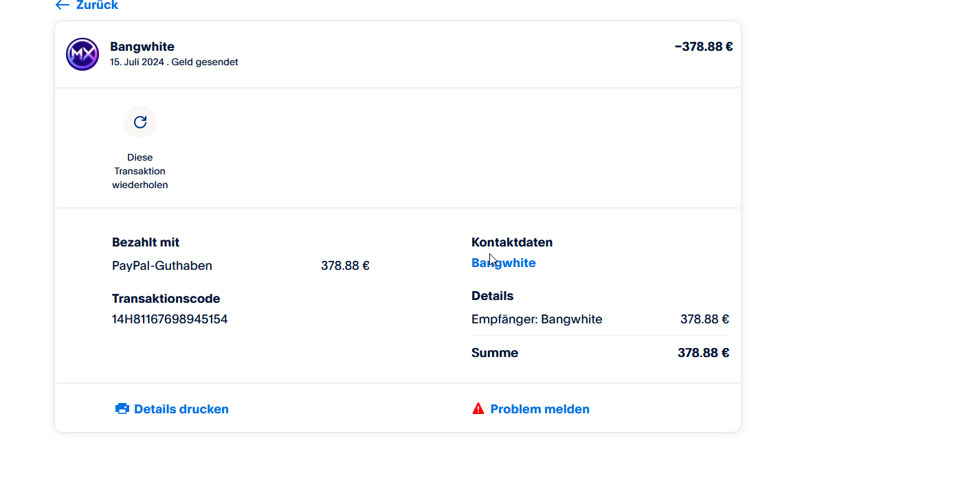This screenshot has width=980, height=495.
Task: Click the 'Kontaktdaten' heading
Action: pyautogui.click(x=512, y=242)
